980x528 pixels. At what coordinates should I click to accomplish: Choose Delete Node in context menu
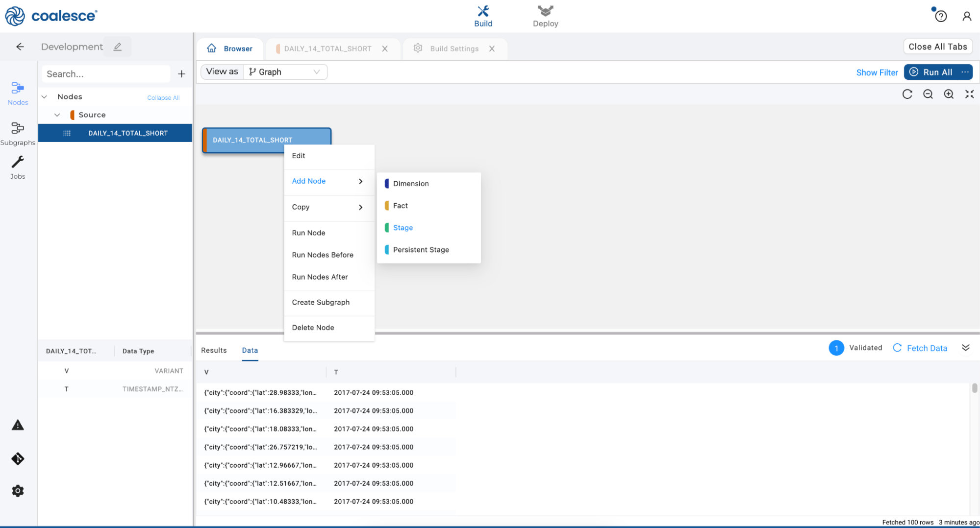[x=313, y=328]
